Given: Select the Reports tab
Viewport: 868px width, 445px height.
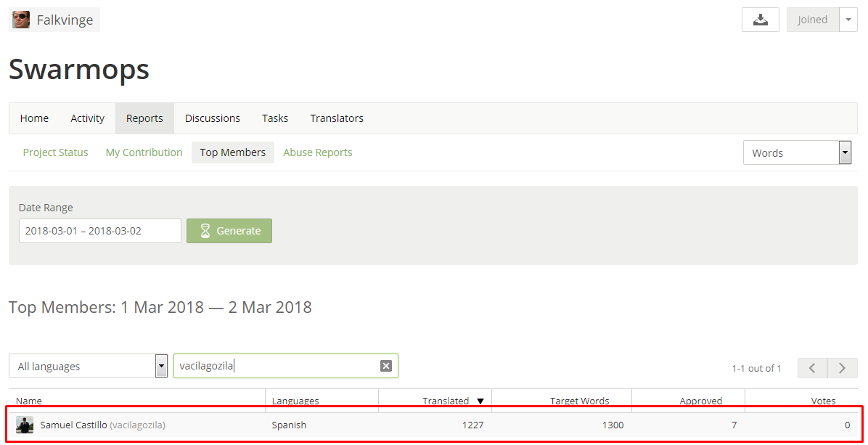Looking at the screenshot, I should click(144, 118).
